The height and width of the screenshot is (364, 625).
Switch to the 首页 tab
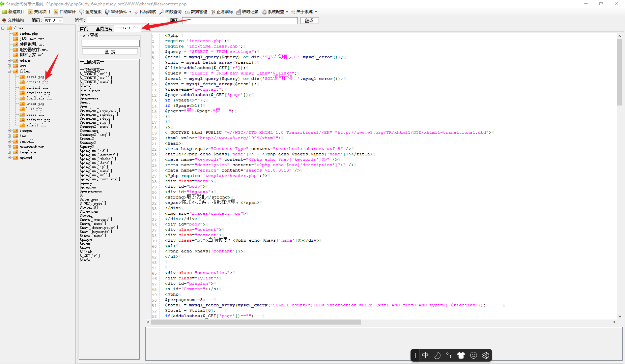85,28
